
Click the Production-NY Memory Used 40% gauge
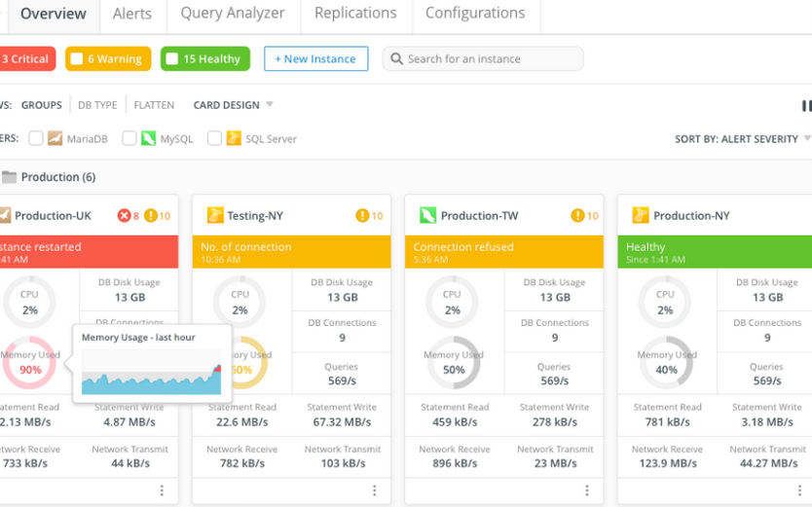(x=666, y=363)
